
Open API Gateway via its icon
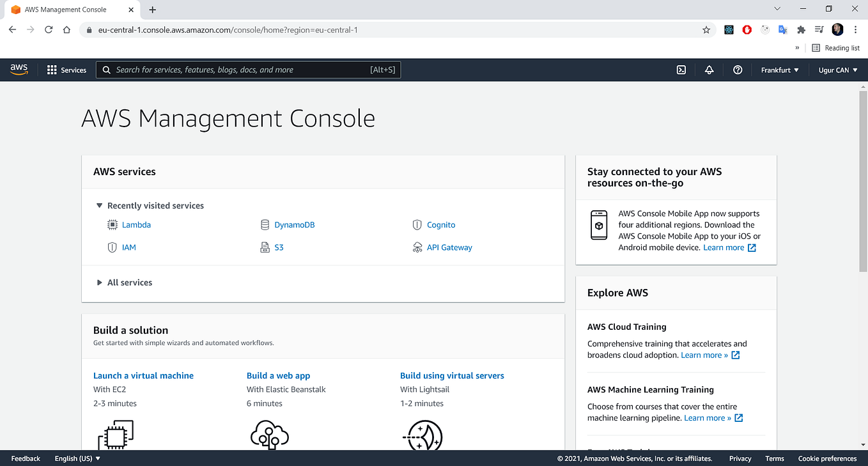pyautogui.click(x=417, y=247)
